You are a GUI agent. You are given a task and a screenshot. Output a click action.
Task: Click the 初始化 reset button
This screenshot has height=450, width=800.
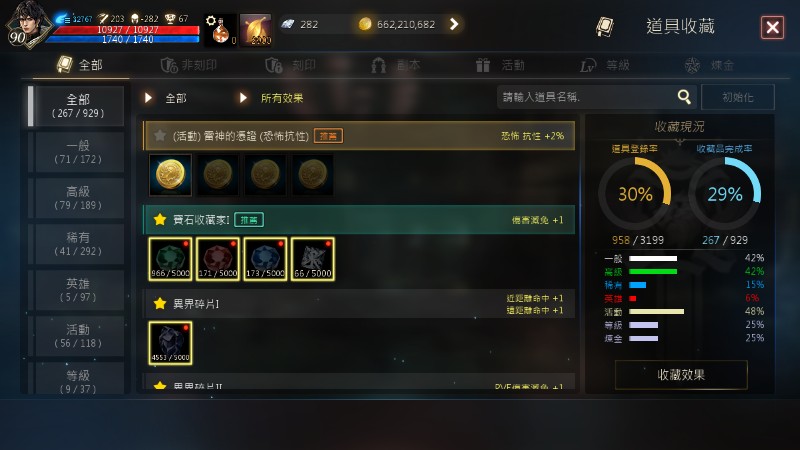point(738,97)
